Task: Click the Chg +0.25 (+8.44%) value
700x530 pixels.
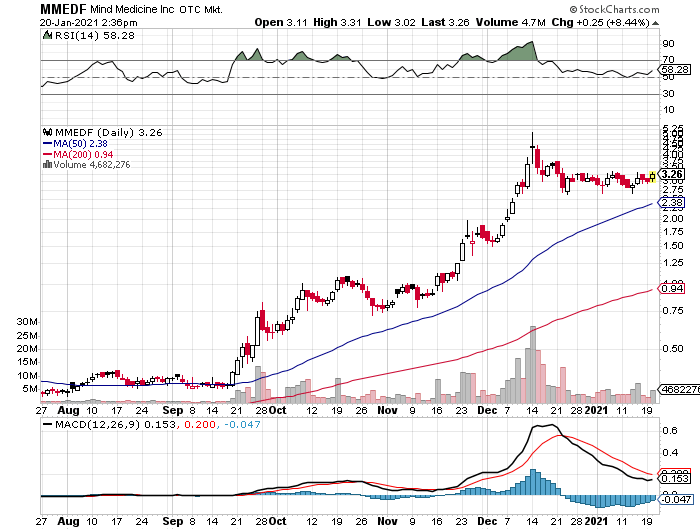Action: click(x=600, y=22)
